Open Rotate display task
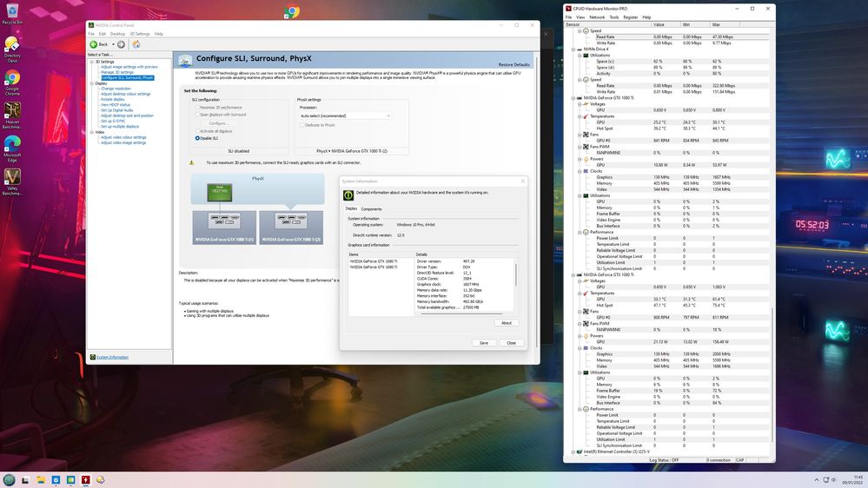The image size is (868, 488). (112, 100)
